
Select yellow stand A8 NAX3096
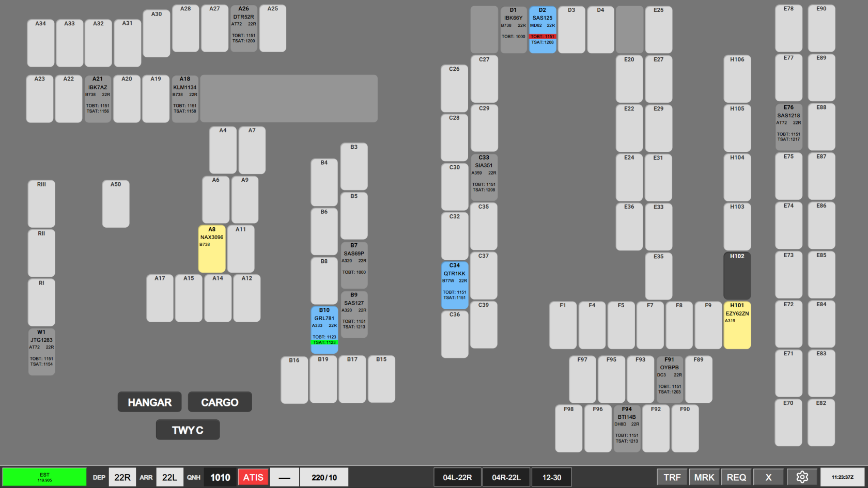[212, 249]
